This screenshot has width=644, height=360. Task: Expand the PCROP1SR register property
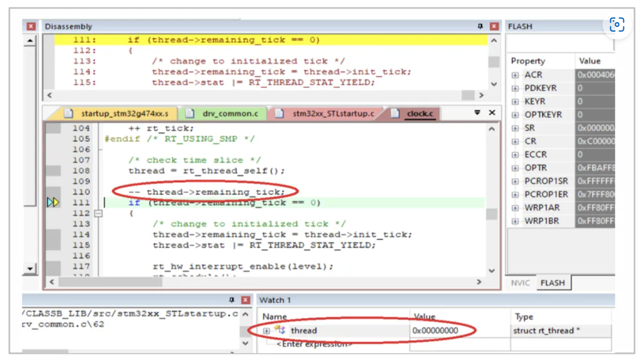515,182
